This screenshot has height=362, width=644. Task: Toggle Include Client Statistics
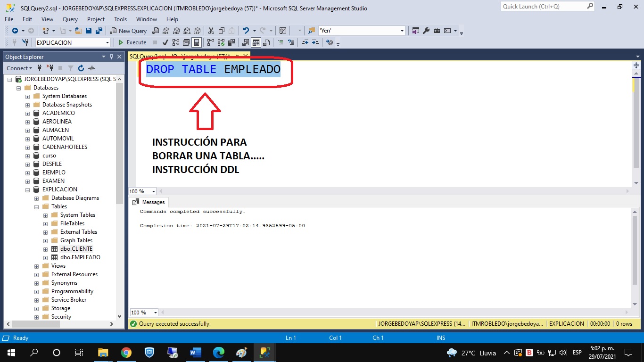pyautogui.click(x=231, y=42)
